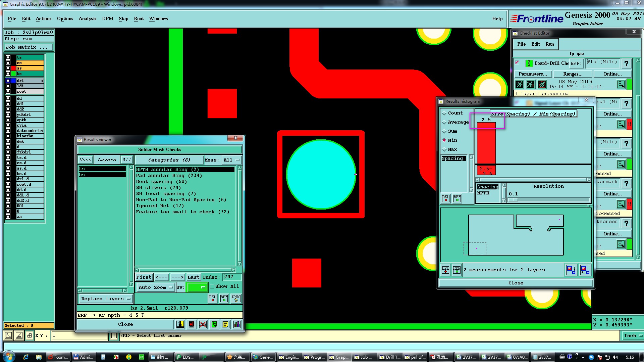Click the second run-check icon in Checklist Editor
Viewport: 644px width, 362px height.
coord(531,84)
